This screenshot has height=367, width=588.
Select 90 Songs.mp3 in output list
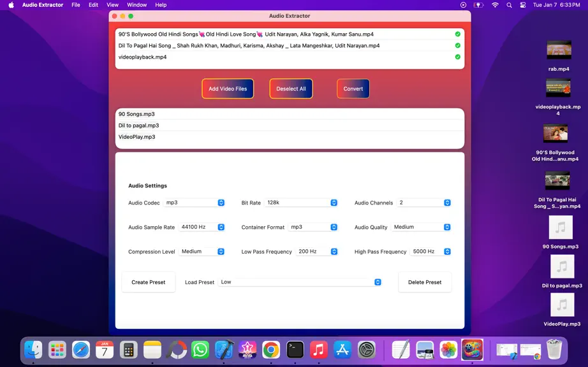(290, 114)
